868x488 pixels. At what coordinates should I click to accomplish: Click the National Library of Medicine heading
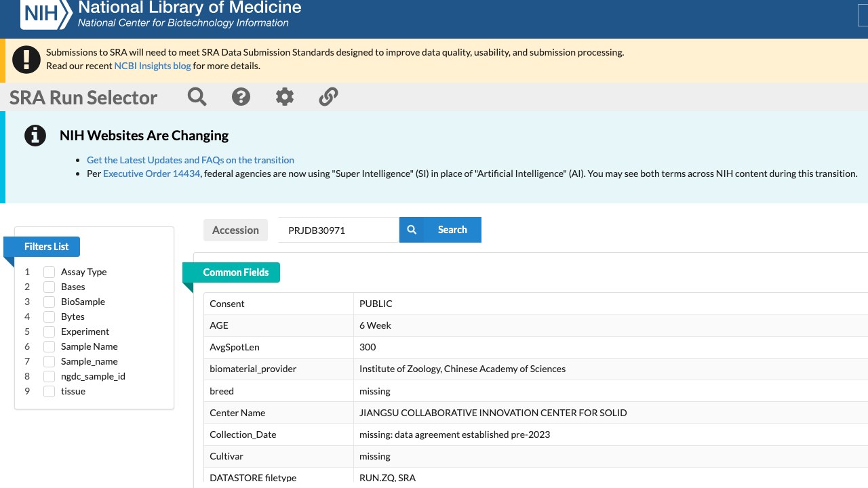pos(190,8)
